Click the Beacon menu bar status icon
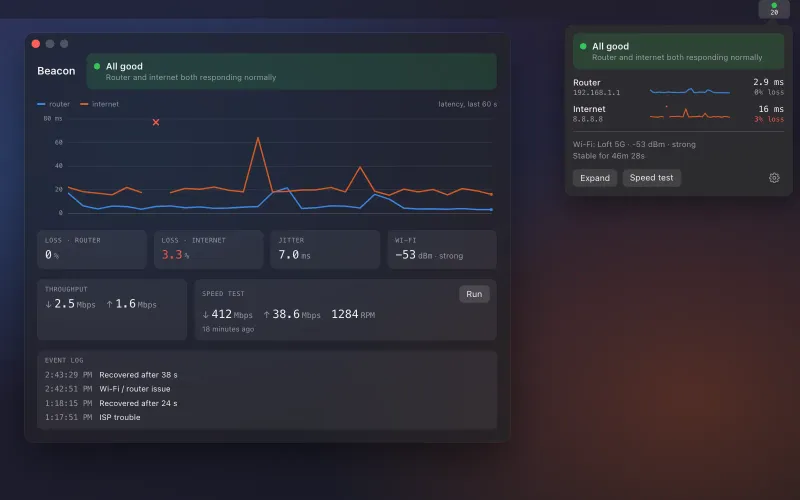Screen dimensions: 800x500 [x=774, y=9]
